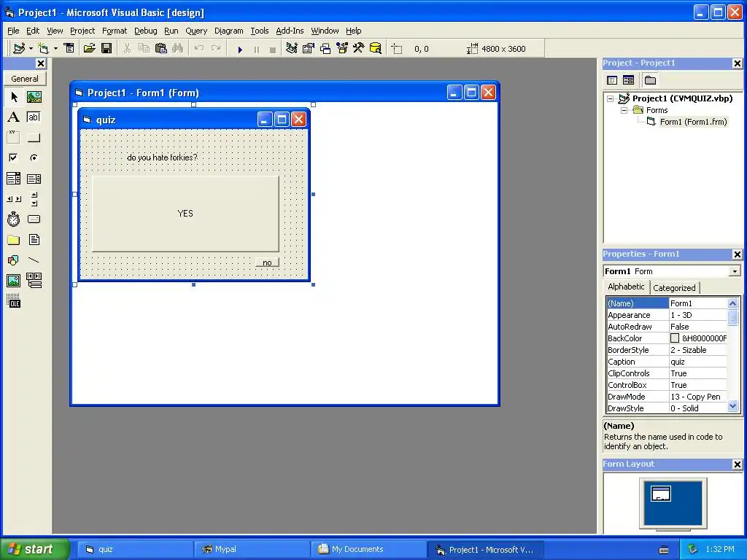The width and height of the screenshot is (747, 560).
Task: Click View Code in Project panel
Action: pyautogui.click(x=612, y=80)
